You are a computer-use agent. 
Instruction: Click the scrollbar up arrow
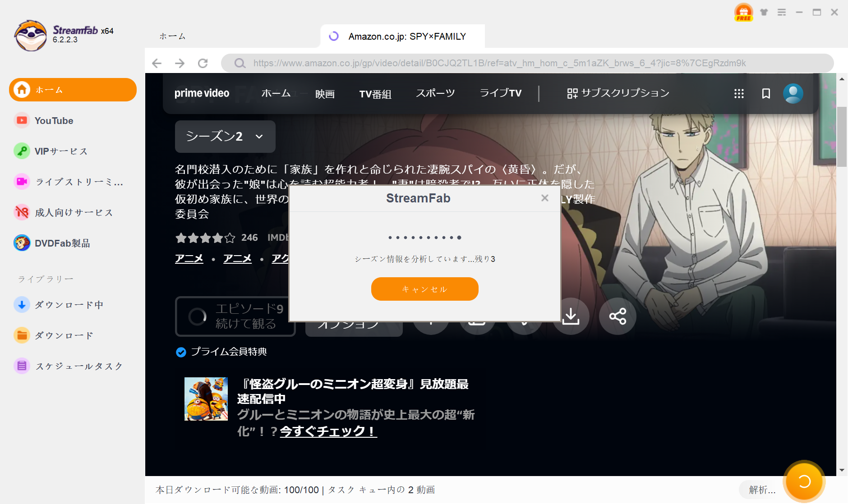tap(842, 79)
